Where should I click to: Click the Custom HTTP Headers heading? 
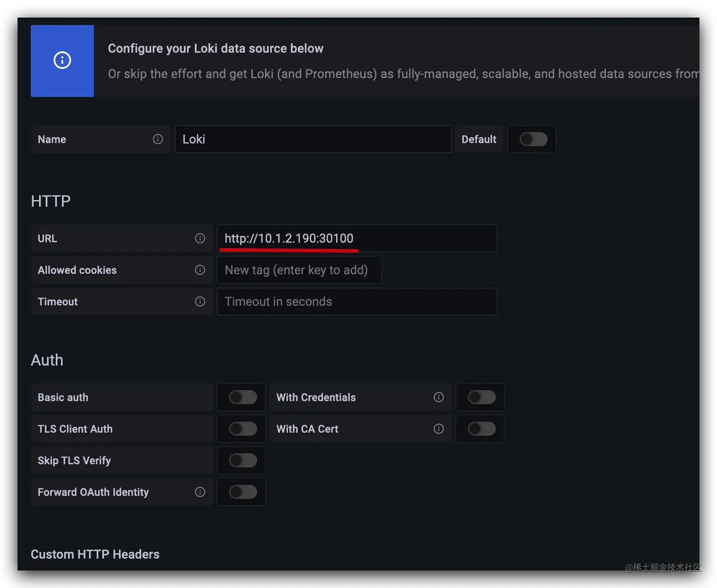(x=95, y=554)
